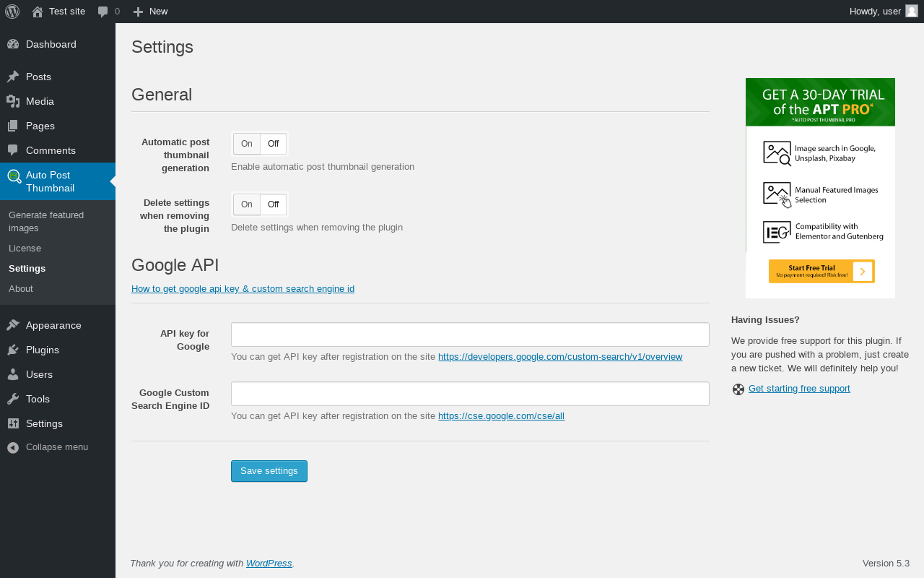Click the Posts pushpin icon
Image resolution: width=924 pixels, height=578 pixels.
click(x=13, y=77)
